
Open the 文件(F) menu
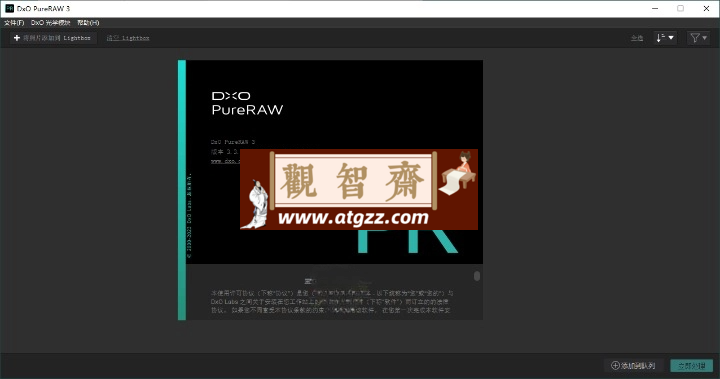coord(14,23)
